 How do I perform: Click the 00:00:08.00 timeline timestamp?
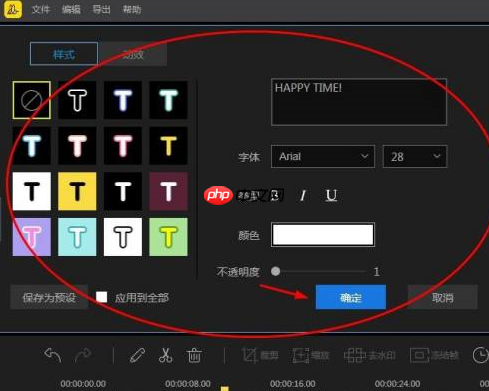(x=188, y=384)
